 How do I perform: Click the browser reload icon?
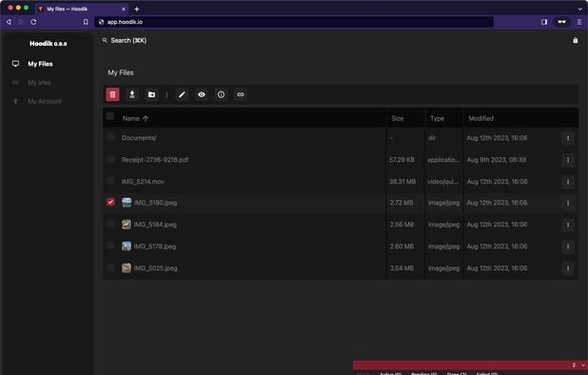33,22
